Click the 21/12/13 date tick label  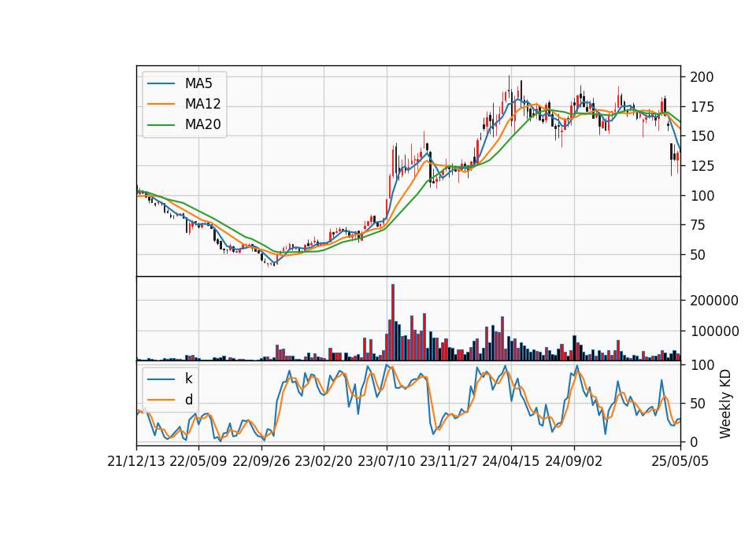tap(136, 461)
